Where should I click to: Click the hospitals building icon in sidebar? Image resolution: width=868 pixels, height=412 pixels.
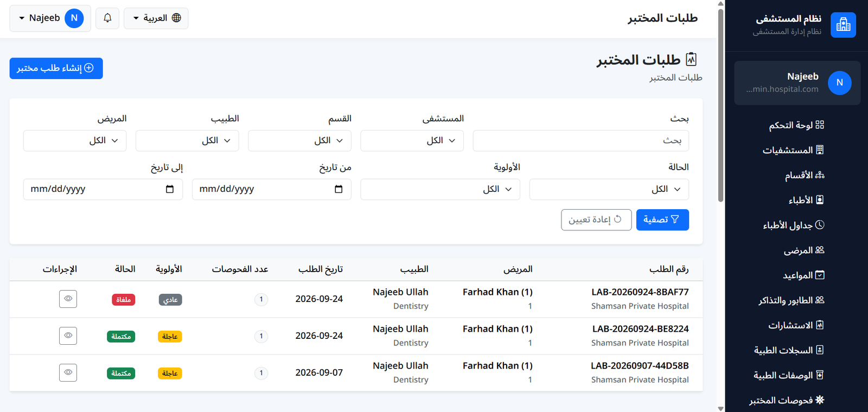820,150
